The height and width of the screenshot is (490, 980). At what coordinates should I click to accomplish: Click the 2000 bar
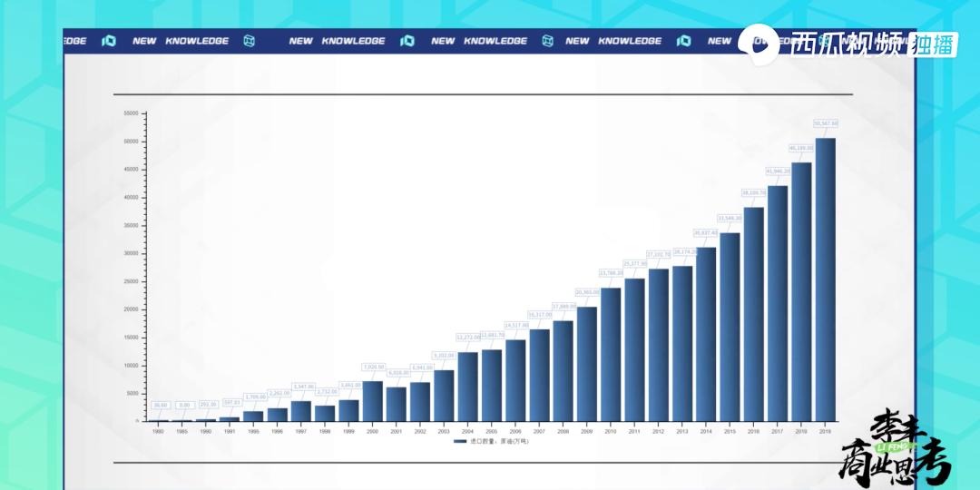click(373, 401)
